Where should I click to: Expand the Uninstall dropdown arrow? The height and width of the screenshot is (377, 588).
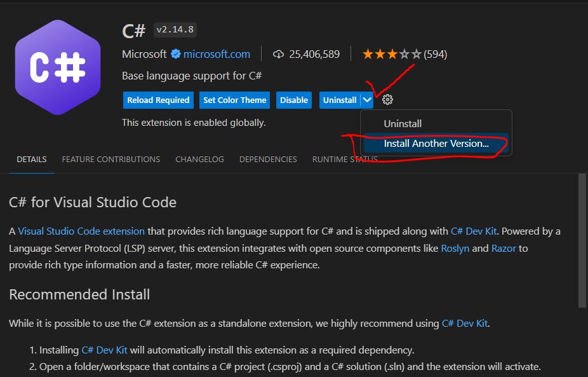368,100
